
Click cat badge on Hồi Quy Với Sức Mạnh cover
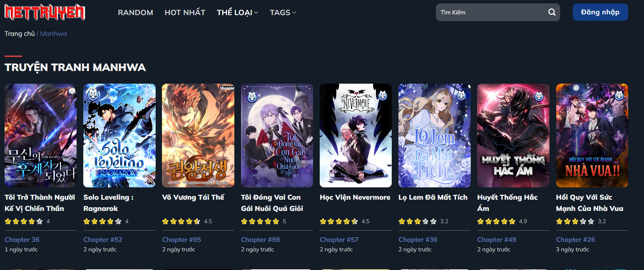click(619, 95)
